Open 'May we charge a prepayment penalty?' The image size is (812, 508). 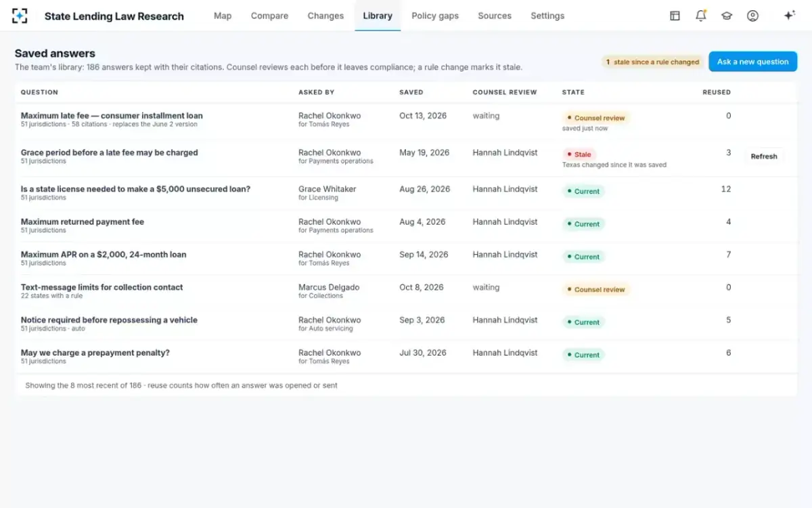(95, 353)
